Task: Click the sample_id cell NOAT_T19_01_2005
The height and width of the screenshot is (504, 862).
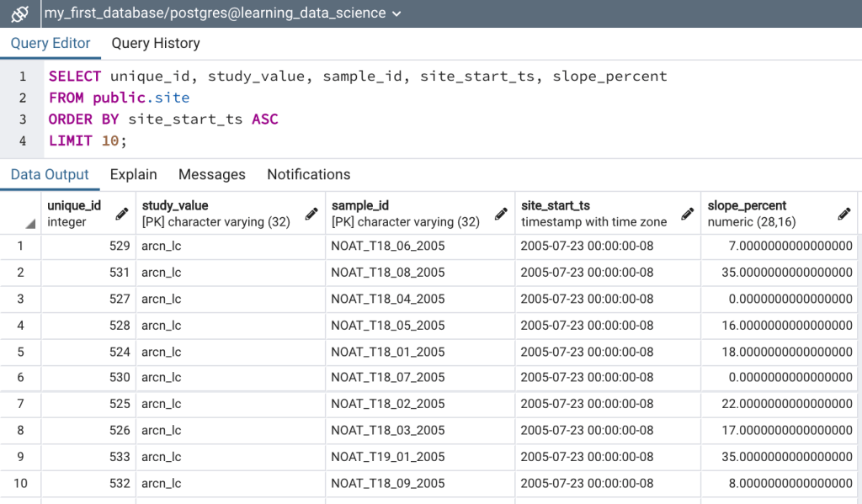Action: [x=388, y=457]
